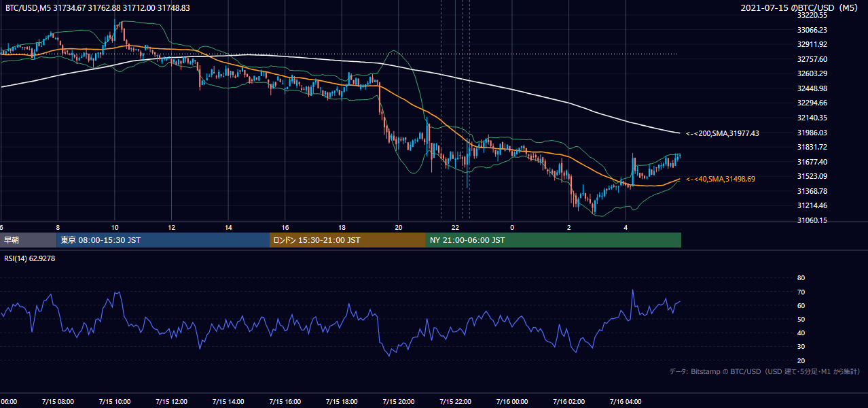The image size is (868, 408).
Task: Click the 7/15 10:00 date axis label
Action: (115, 402)
